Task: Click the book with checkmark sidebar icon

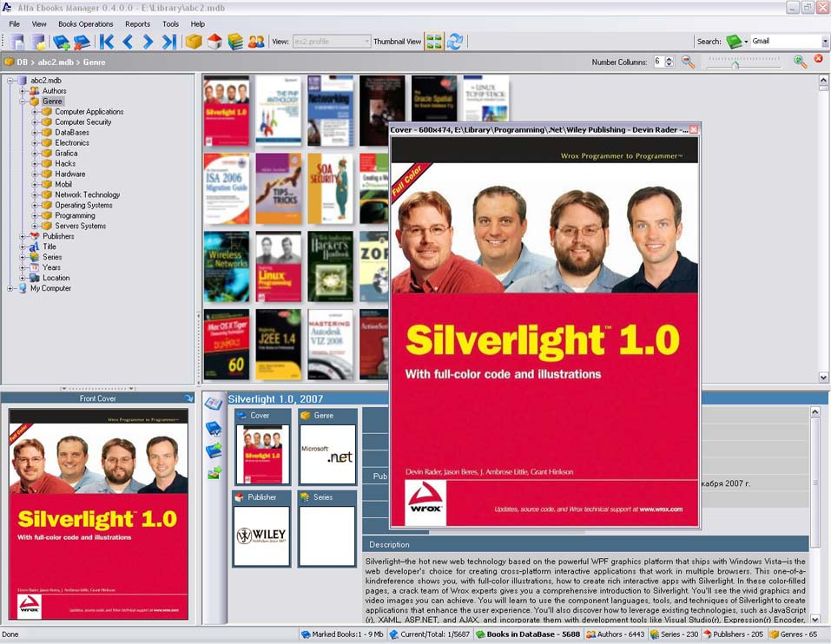Action: 214,427
